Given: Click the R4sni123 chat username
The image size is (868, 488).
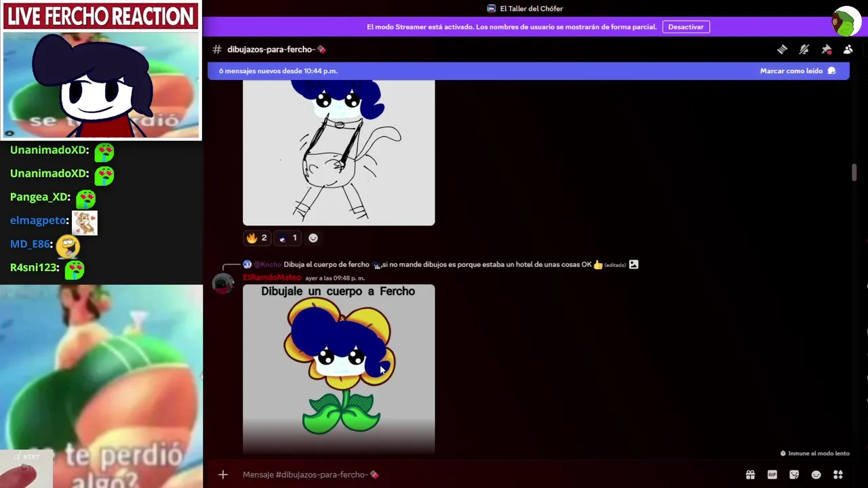Looking at the screenshot, I should [35, 267].
